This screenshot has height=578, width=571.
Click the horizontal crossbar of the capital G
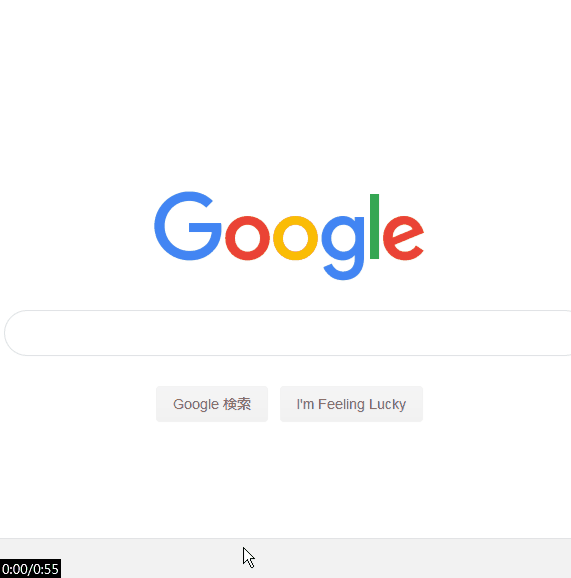(205, 227)
